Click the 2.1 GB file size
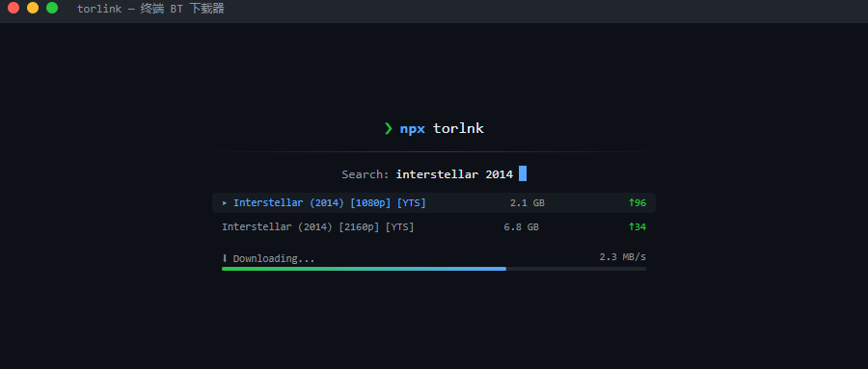 point(527,203)
